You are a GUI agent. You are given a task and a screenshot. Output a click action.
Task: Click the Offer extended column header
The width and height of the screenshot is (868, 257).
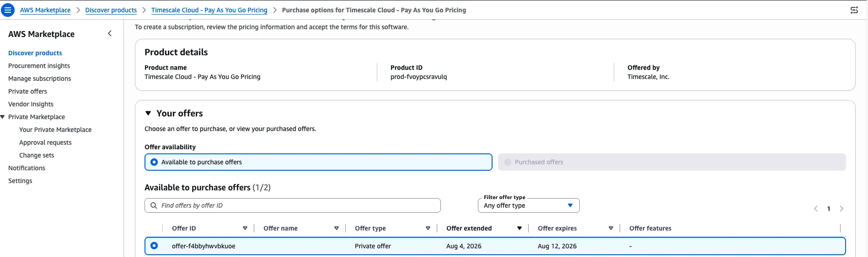[469, 228]
